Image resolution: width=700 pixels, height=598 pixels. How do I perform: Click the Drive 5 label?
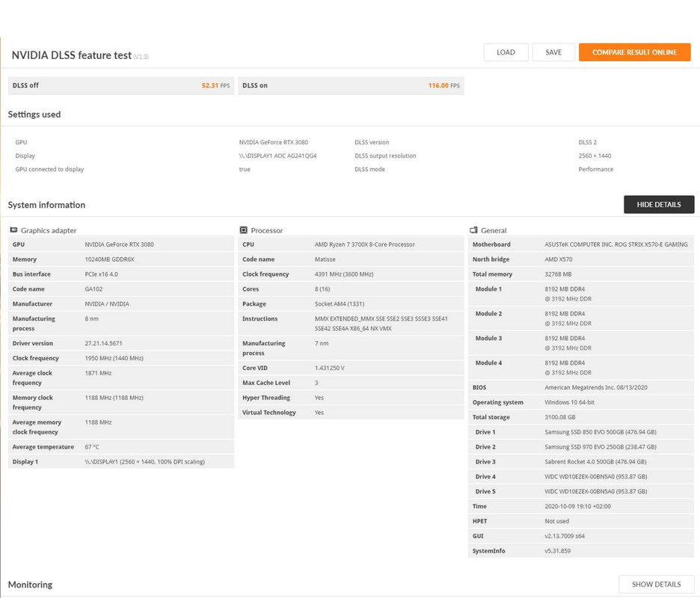485,491
